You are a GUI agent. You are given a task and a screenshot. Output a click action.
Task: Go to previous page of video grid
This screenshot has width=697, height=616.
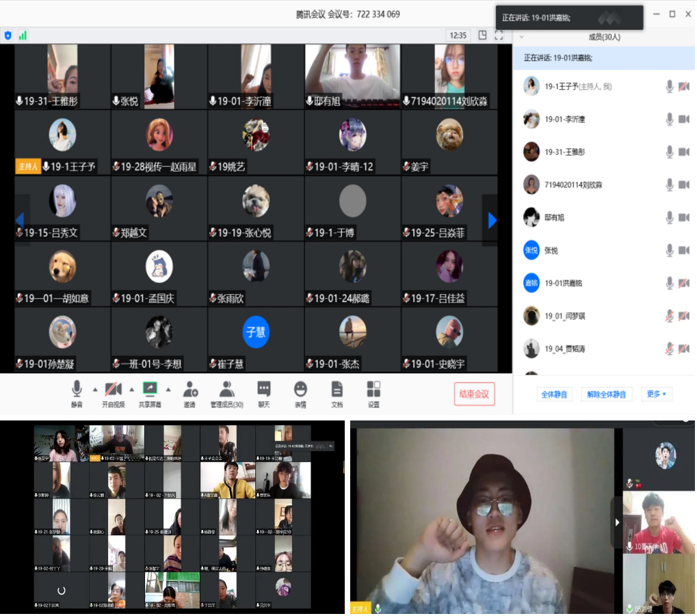(x=20, y=220)
